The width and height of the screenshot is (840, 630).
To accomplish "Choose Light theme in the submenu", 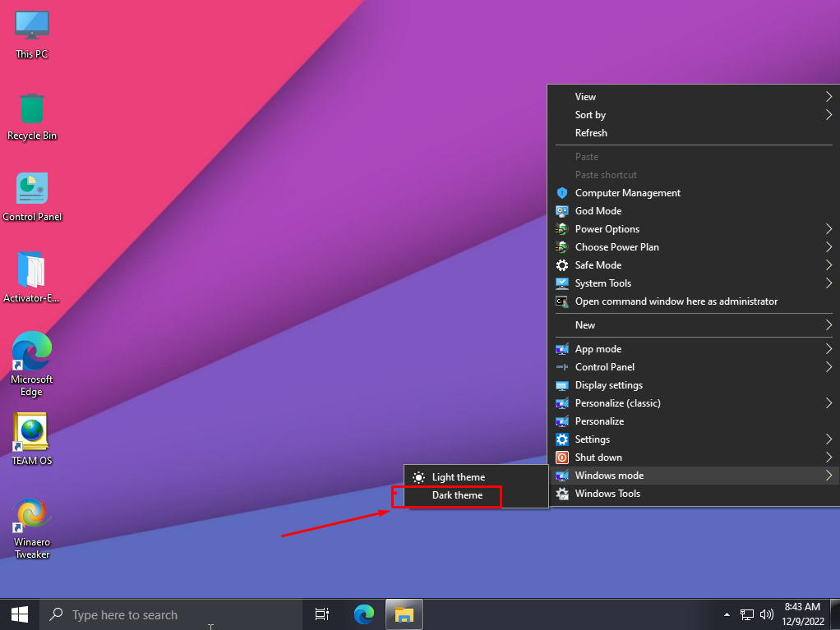I will click(458, 477).
